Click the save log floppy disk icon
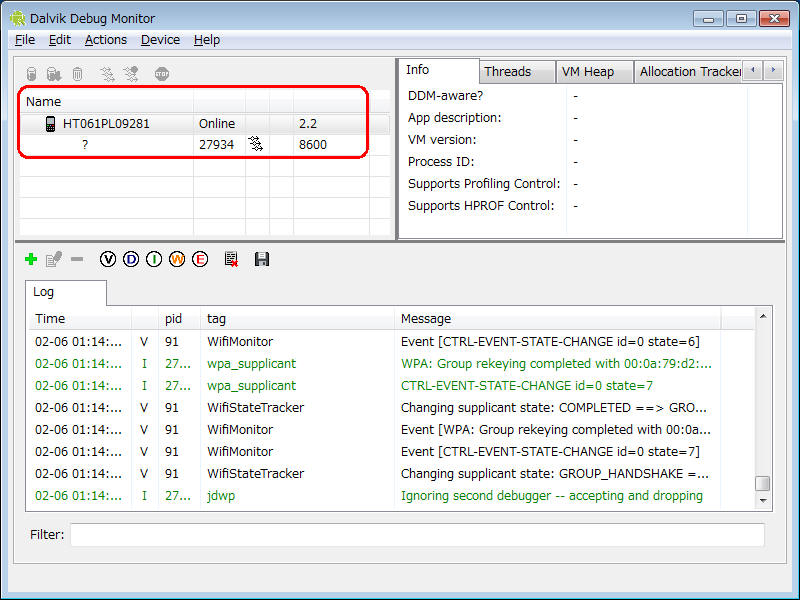Image resolution: width=800 pixels, height=600 pixels. pos(262,260)
